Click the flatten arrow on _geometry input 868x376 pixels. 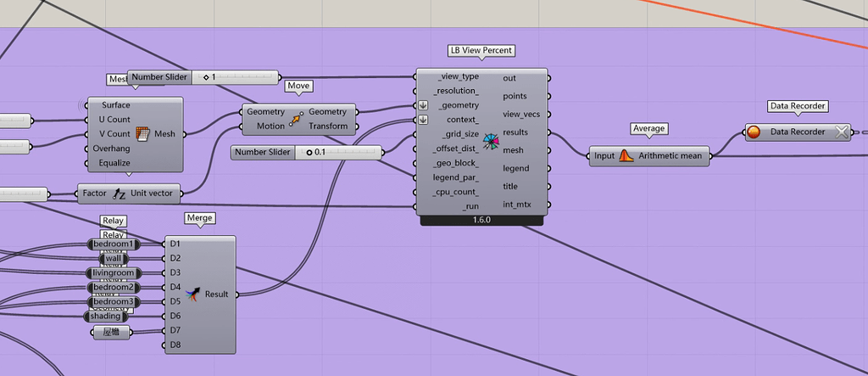click(424, 104)
